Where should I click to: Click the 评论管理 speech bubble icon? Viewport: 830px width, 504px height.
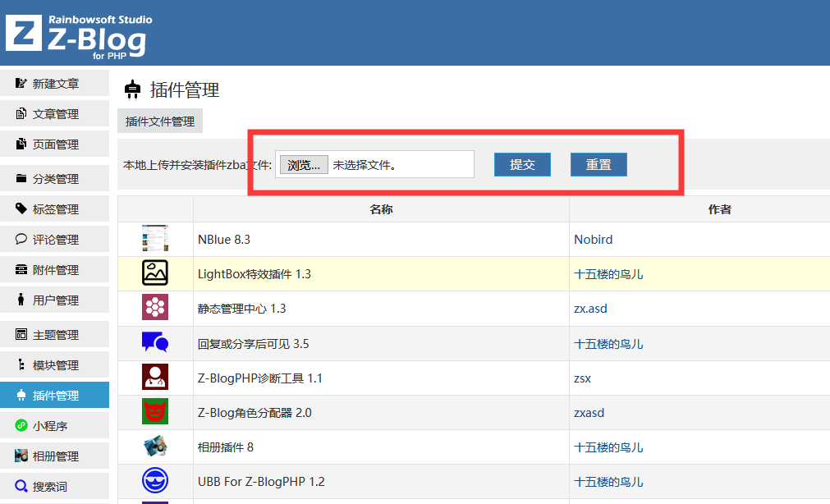tap(21, 239)
